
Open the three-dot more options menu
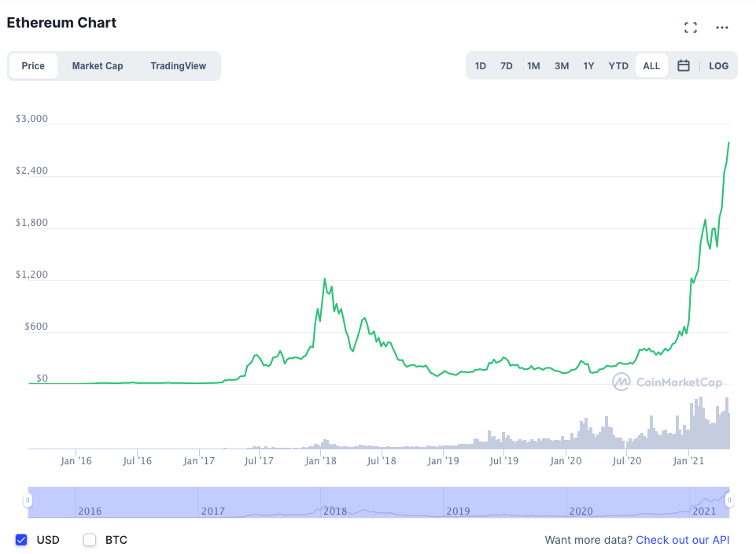click(x=721, y=28)
